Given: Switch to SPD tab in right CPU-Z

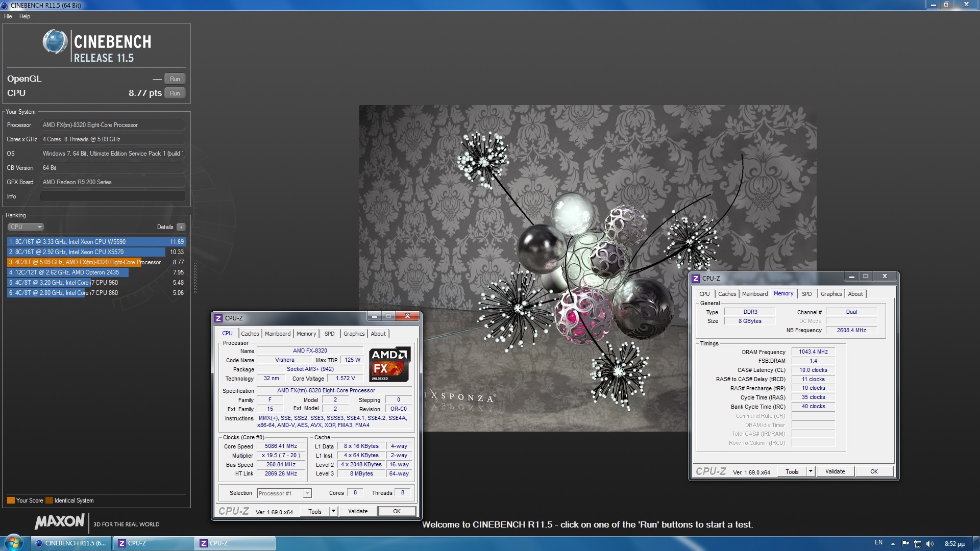Looking at the screenshot, I should (x=806, y=294).
